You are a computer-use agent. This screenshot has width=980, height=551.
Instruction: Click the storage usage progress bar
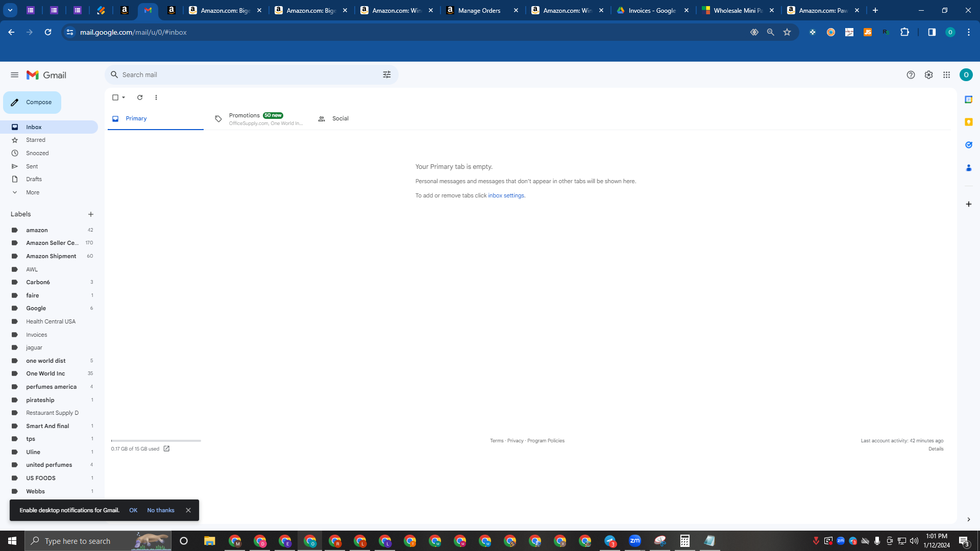tap(156, 440)
